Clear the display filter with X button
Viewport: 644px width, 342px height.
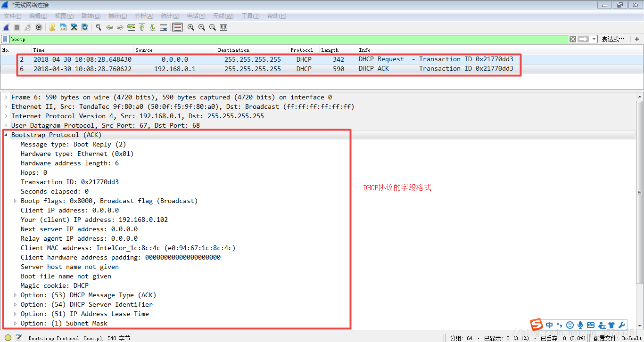573,39
